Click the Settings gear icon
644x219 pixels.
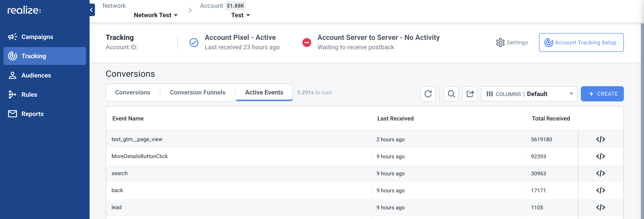click(500, 43)
